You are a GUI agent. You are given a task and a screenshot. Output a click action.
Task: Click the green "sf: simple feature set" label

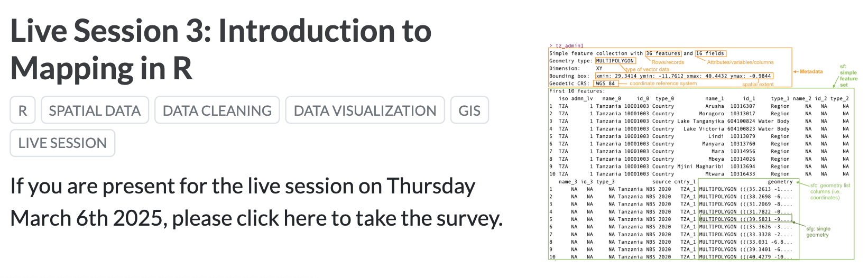848,76
